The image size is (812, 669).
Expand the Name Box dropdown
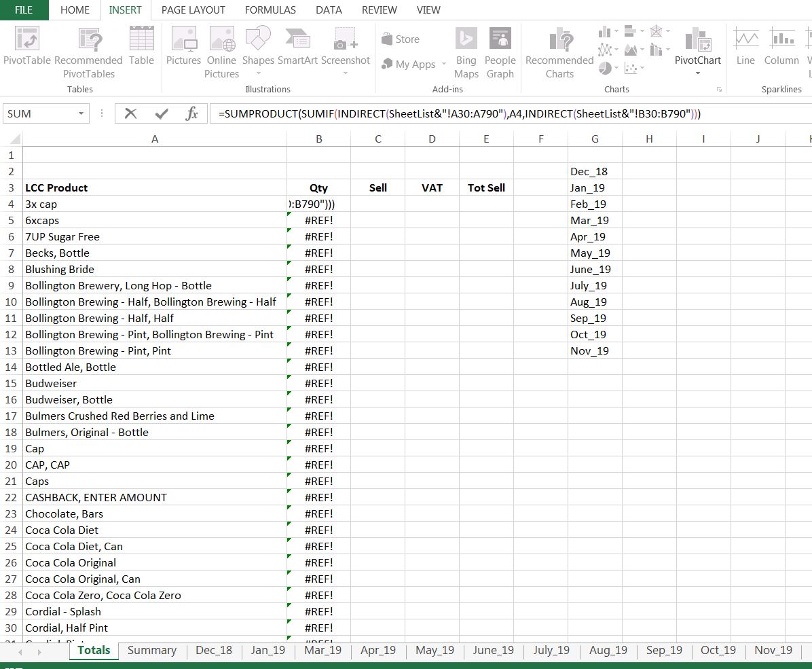(x=81, y=113)
